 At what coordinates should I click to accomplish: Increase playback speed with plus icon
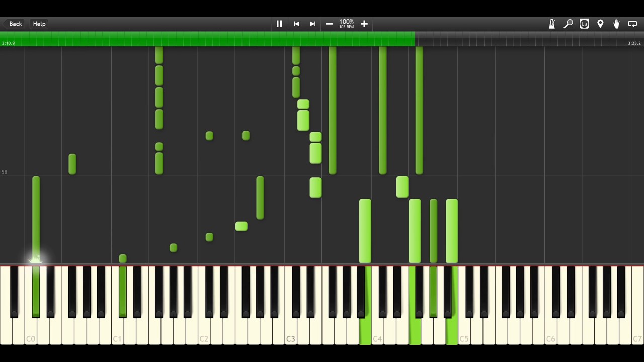(x=364, y=24)
